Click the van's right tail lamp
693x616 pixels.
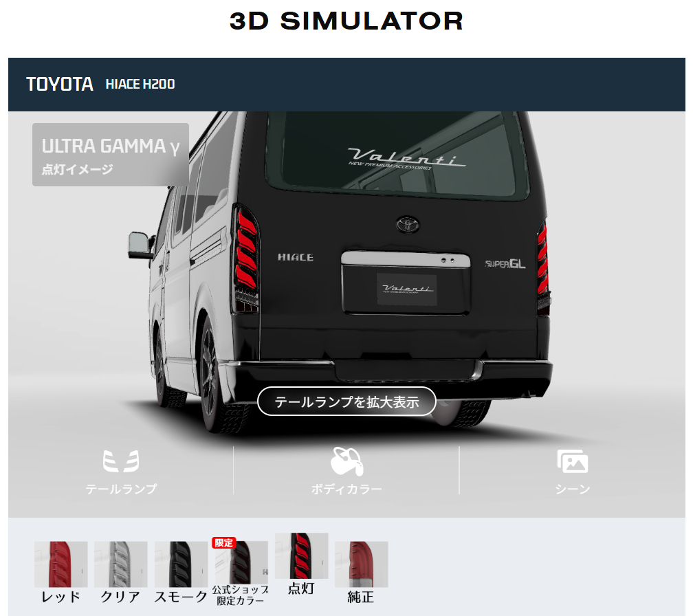pyautogui.click(x=542, y=263)
